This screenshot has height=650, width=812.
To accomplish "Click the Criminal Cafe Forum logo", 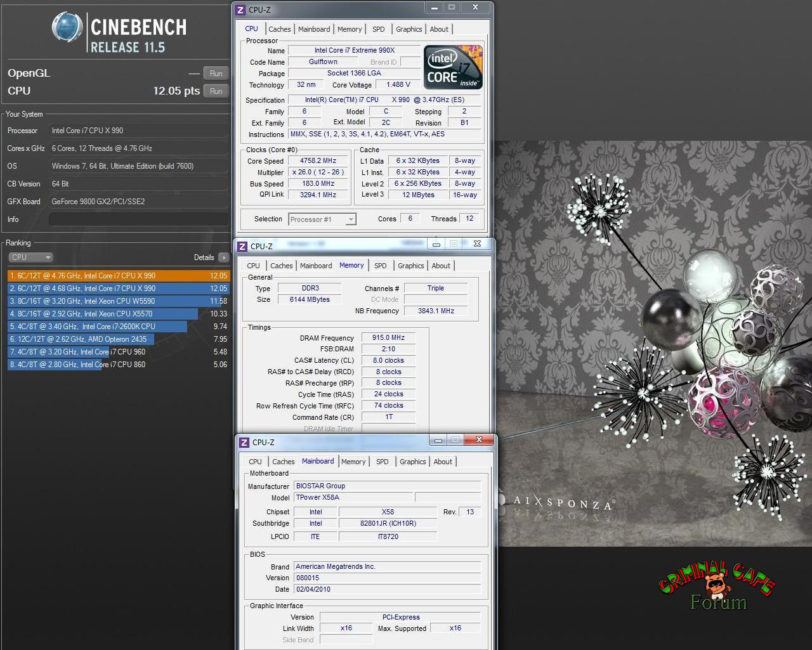I will pyautogui.click(x=717, y=585).
